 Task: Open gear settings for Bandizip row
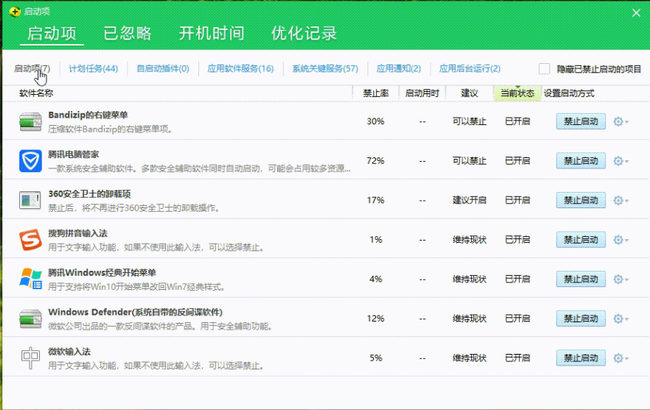[x=621, y=121]
